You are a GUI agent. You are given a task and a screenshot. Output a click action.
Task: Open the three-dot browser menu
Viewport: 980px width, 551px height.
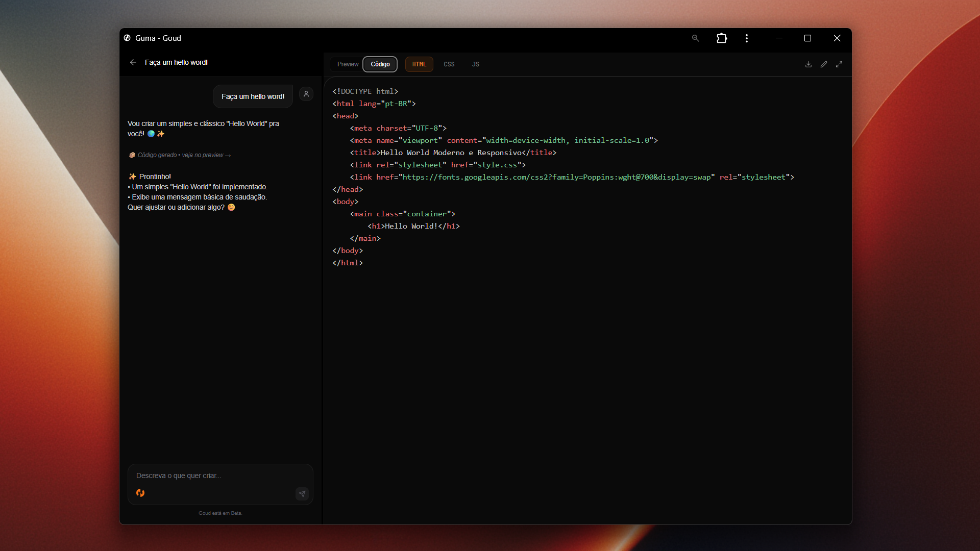click(746, 38)
